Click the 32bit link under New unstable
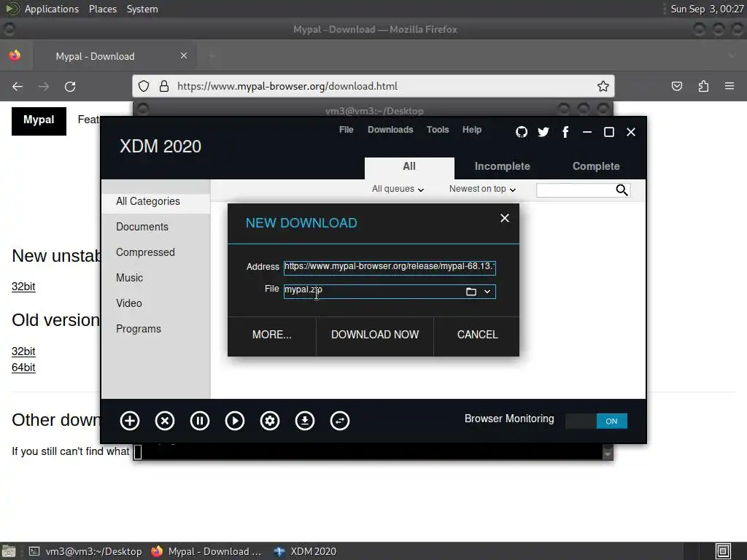 click(23, 287)
